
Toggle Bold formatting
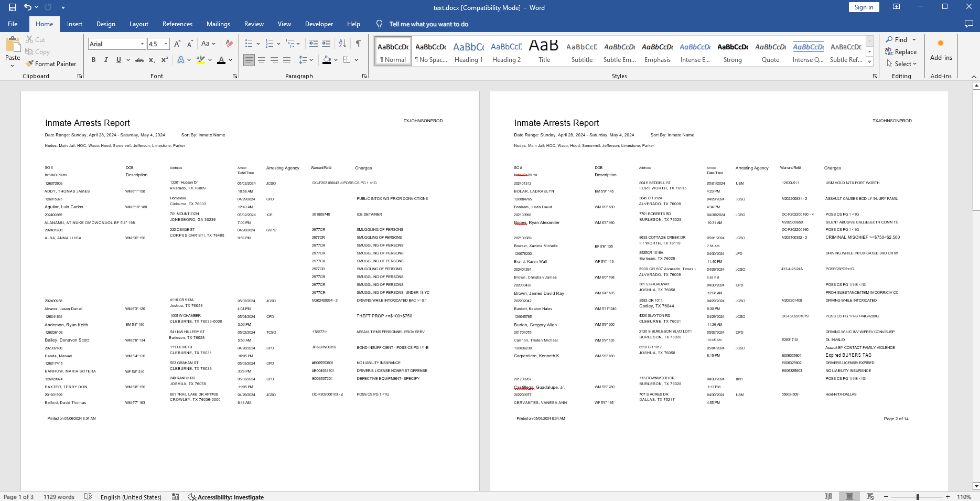click(x=93, y=60)
